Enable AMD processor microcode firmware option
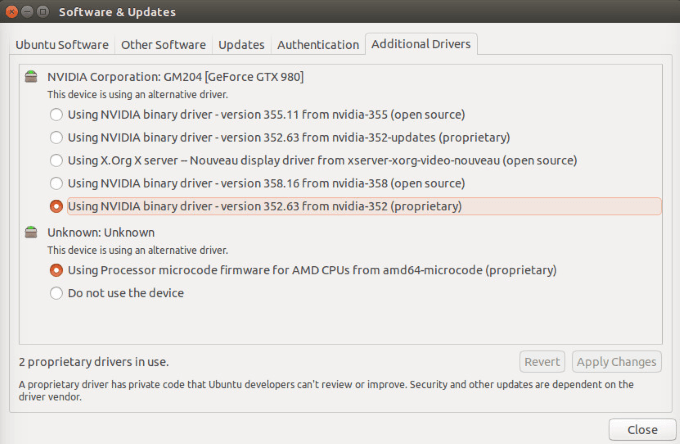This screenshot has width=680, height=444. 56,270
